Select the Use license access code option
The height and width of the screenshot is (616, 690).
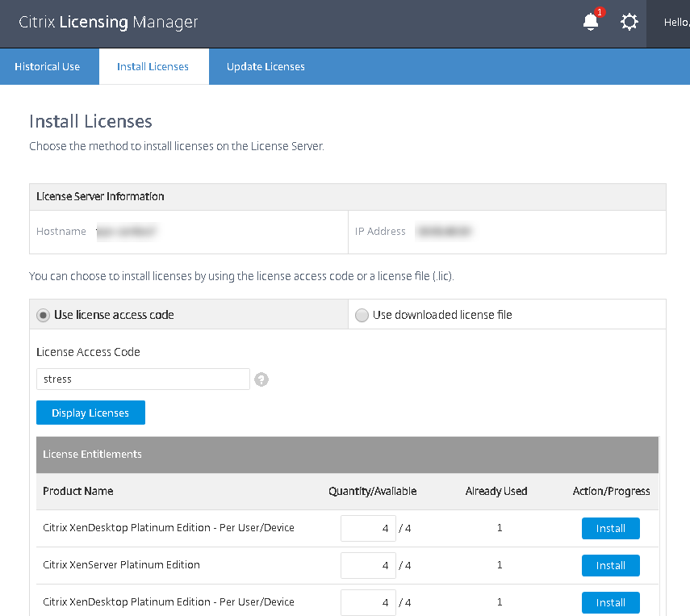coord(44,315)
